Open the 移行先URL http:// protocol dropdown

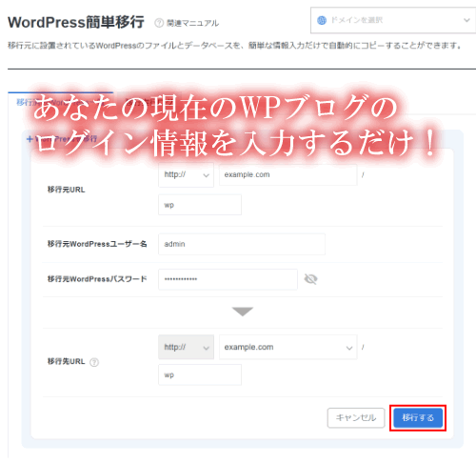coord(186,347)
